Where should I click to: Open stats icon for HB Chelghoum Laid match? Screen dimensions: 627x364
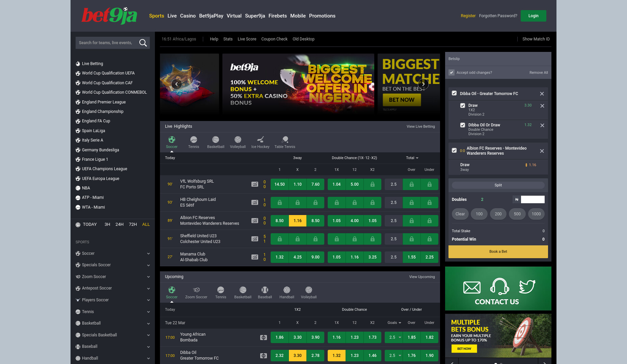click(x=255, y=203)
